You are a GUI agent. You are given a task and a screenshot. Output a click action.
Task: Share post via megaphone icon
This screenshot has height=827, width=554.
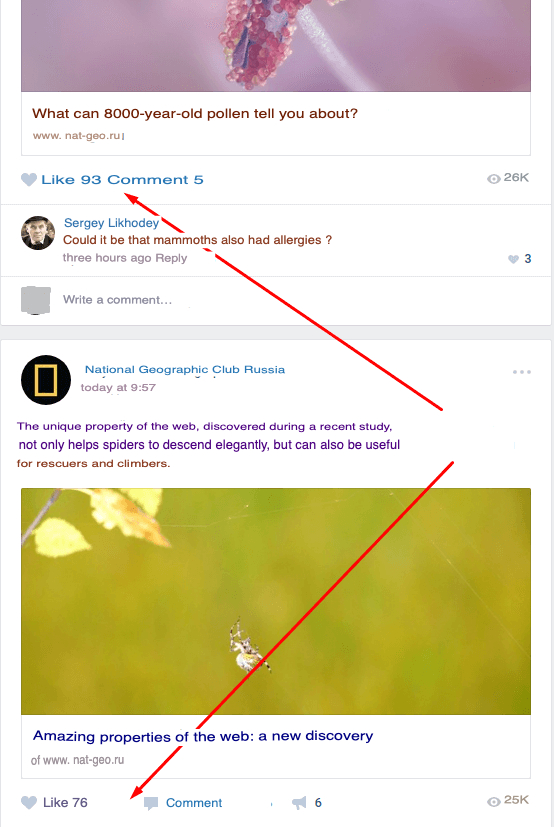click(x=299, y=803)
